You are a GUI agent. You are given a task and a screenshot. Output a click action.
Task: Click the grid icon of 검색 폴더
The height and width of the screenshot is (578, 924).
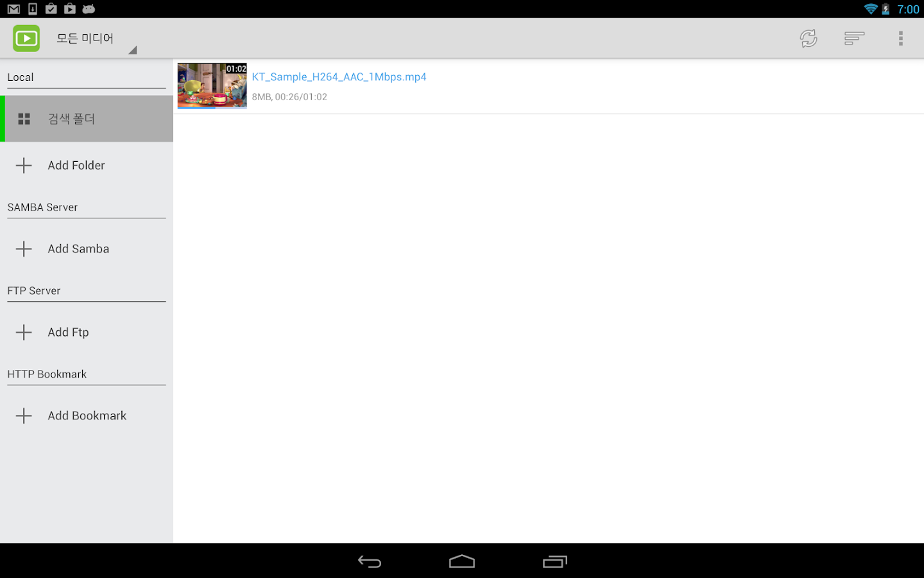click(x=24, y=119)
